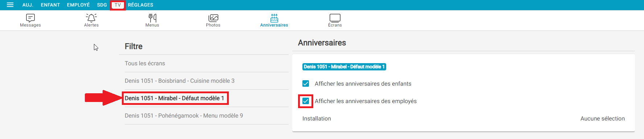Switch to the TV menu
The width and height of the screenshot is (644, 139).
(118, 5)
